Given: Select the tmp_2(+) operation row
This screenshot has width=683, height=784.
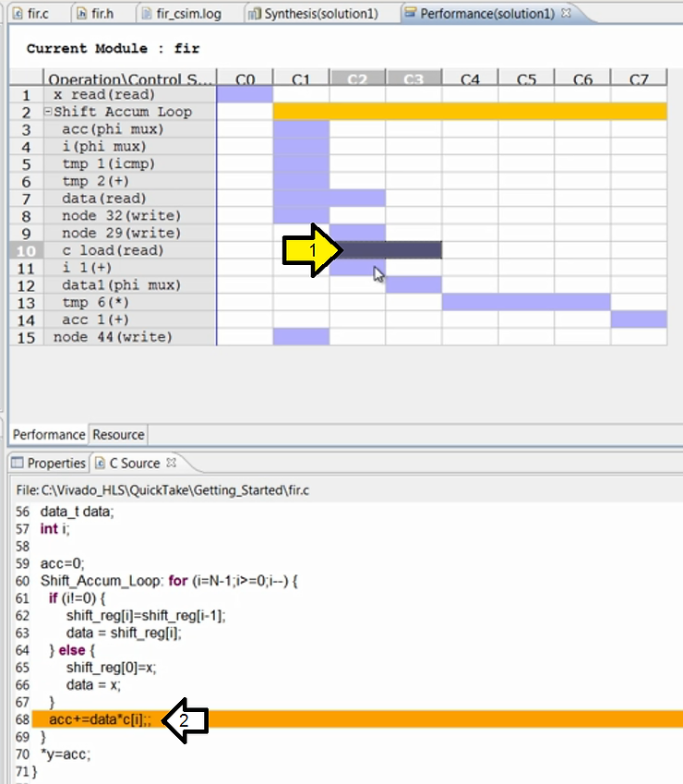Looking at the screenshot, I should point(130,181).
